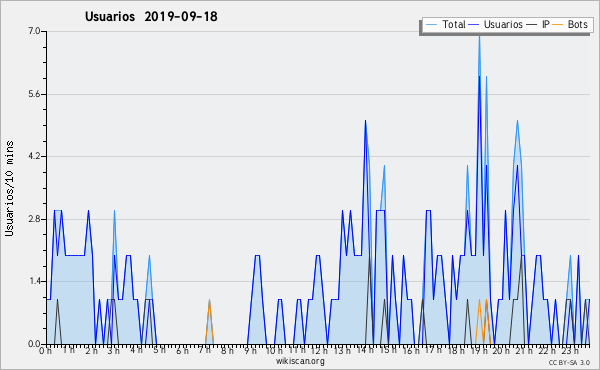Image resolution: width=600 pixels, height=370 pixels.
Task: Click the '9 h' x-axis label
Action: click(250, 350)
